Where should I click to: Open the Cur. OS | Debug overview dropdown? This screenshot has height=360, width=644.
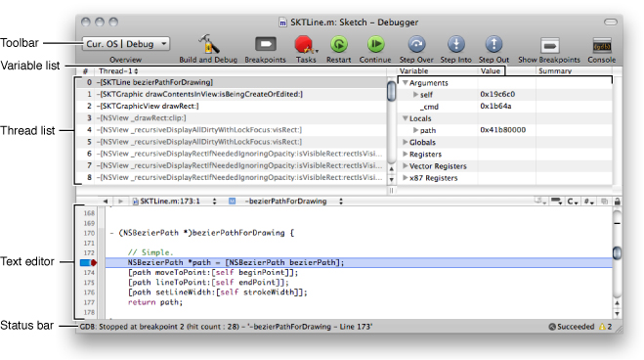[x=126, y=44]
